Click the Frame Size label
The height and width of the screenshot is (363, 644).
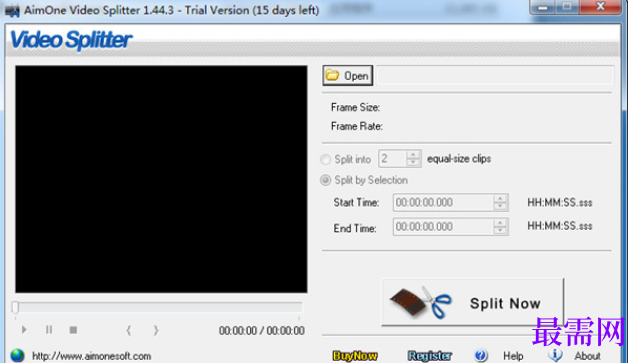(355, 108)
